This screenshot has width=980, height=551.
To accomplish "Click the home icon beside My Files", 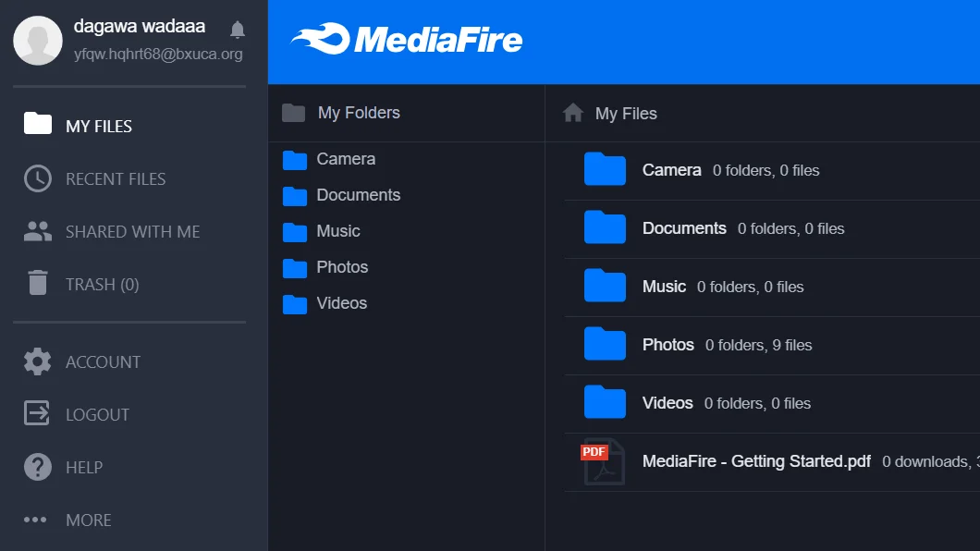I will [x=573, y=113].
